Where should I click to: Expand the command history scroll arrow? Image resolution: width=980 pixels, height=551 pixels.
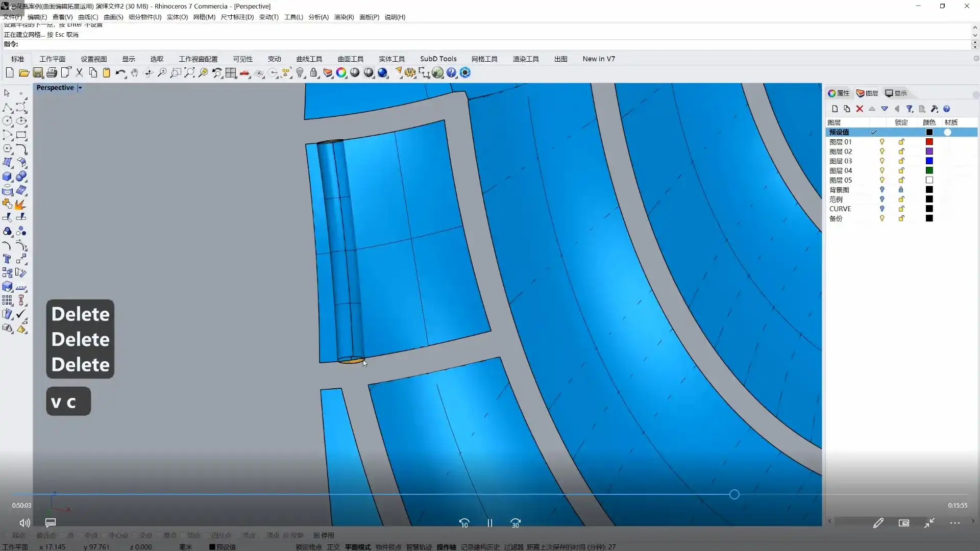(x=975, y=35)
